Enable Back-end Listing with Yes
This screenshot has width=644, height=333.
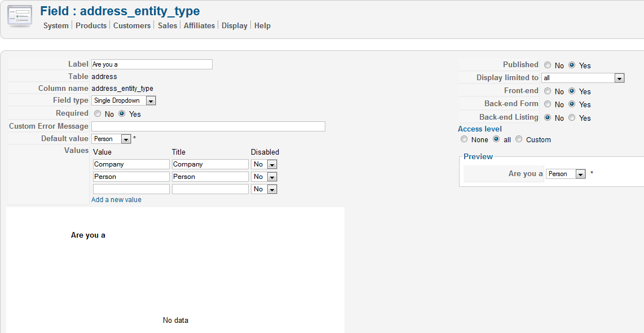click(x=572, y=118)
